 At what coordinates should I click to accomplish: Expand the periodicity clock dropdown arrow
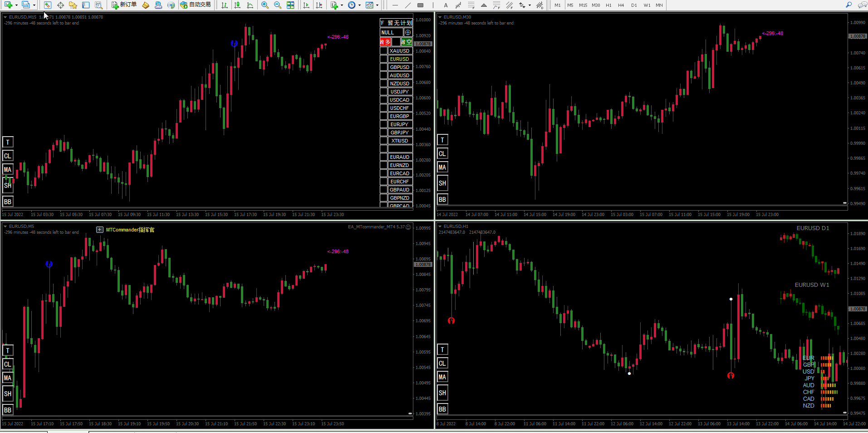(359, 5)
